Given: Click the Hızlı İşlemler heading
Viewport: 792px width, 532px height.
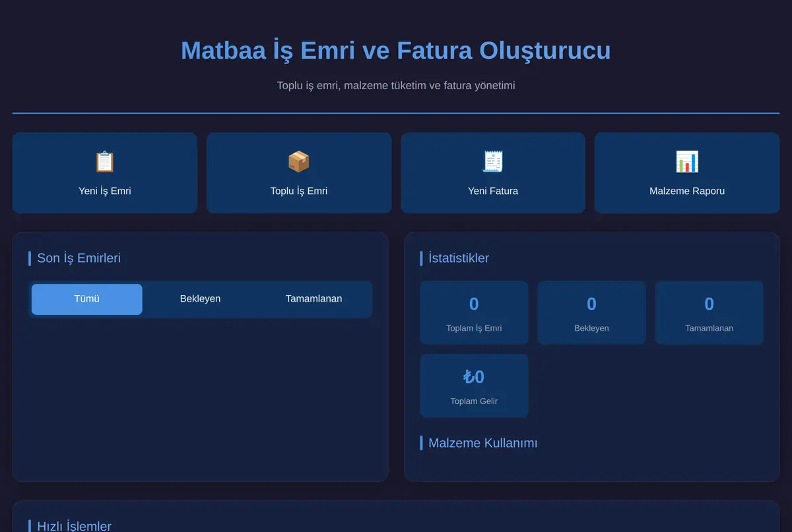Looking at the screenshot, I should pos(74,526).
